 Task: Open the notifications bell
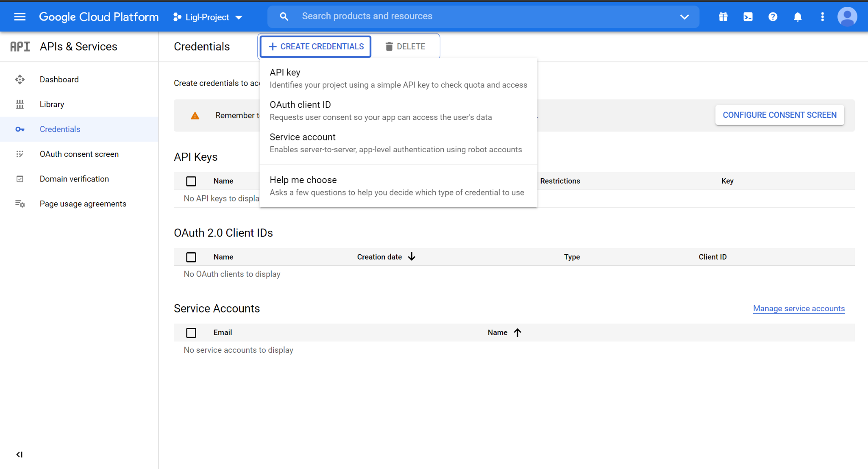click(798, 17)
